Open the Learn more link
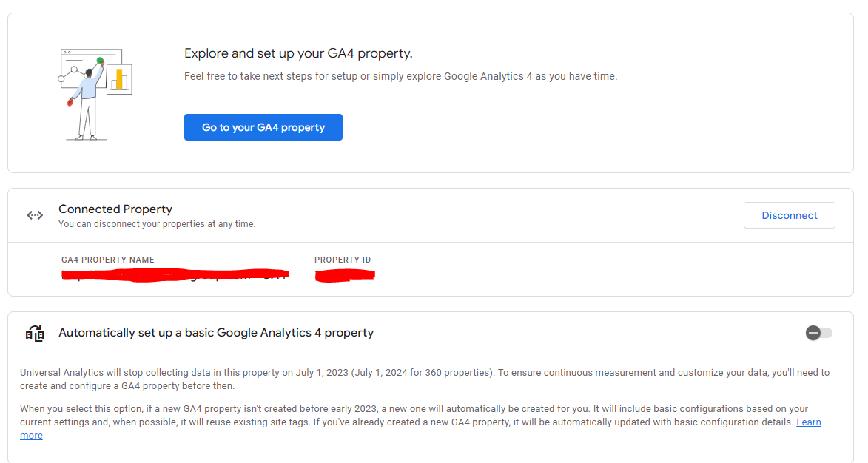868x463 pixels. click(808, 422)
